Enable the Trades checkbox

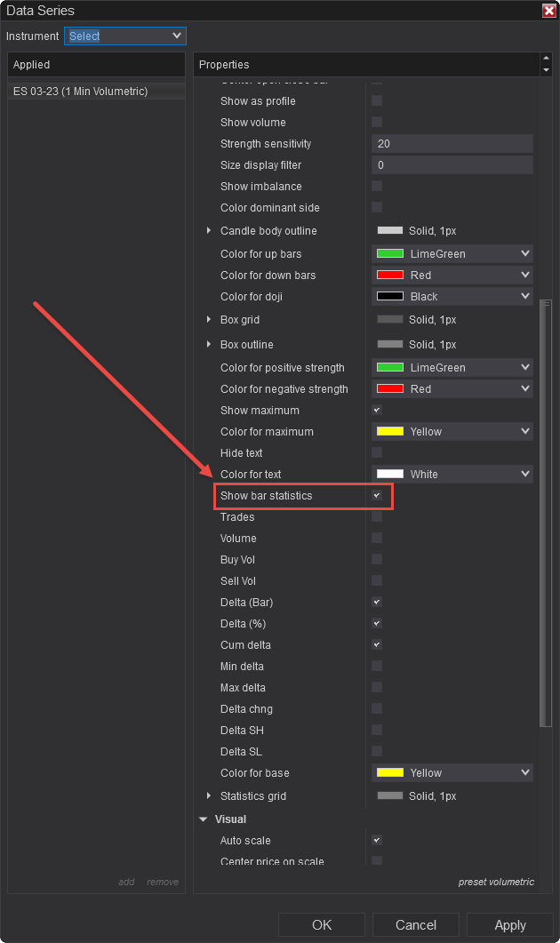[377, 517]
